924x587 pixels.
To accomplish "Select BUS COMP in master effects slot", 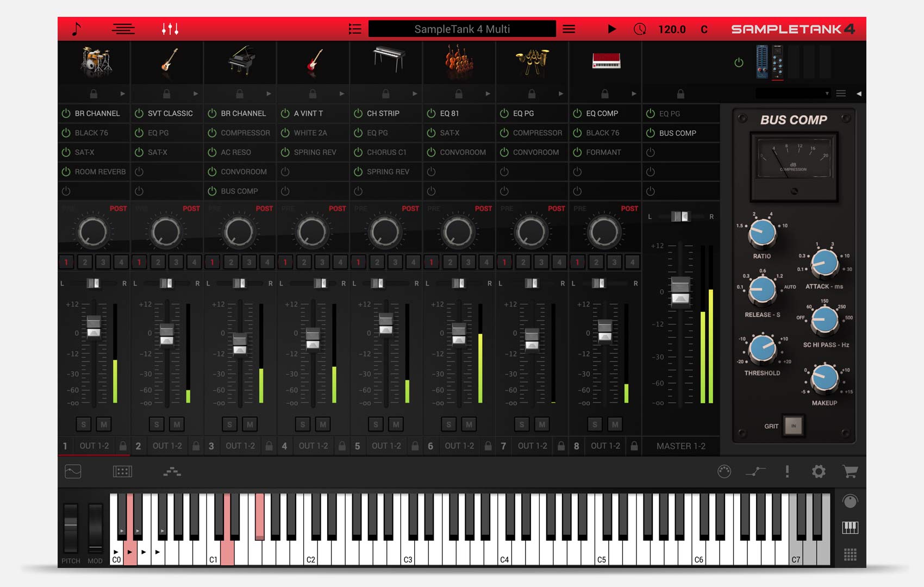I will point(677,133).
